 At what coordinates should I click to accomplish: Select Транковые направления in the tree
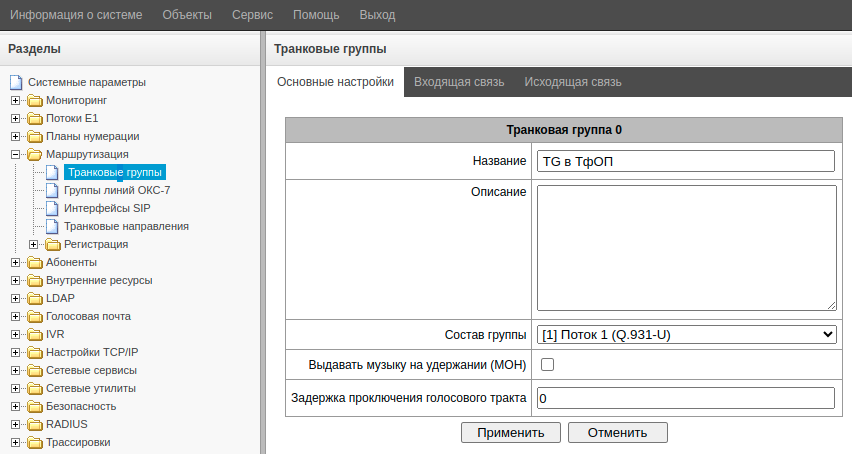pos(126,227)
